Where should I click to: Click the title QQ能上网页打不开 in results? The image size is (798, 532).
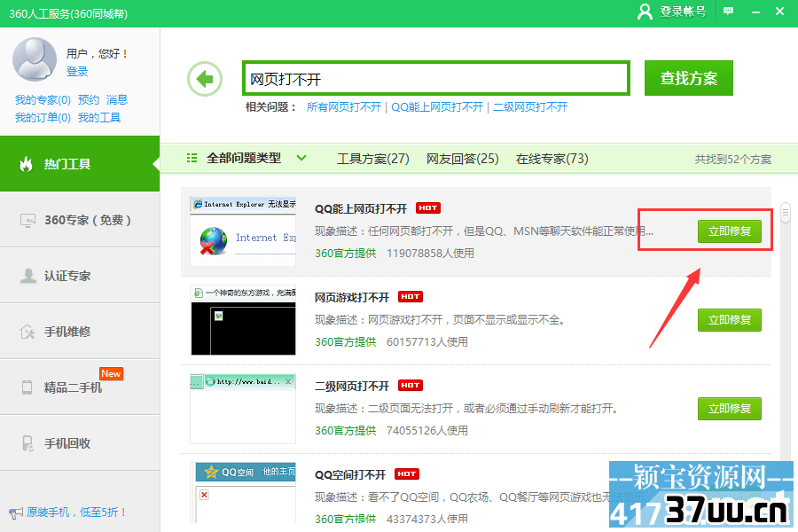(x=361, y=208)
